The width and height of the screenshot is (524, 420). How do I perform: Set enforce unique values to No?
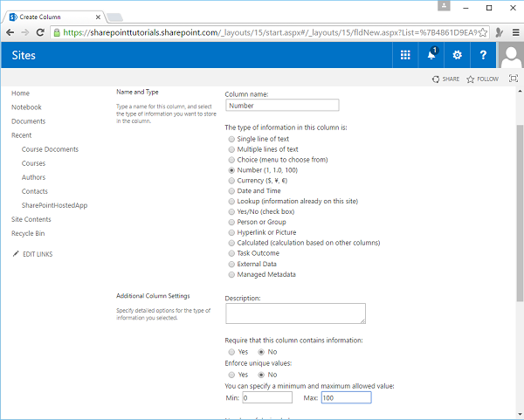(x=261, y=375)
